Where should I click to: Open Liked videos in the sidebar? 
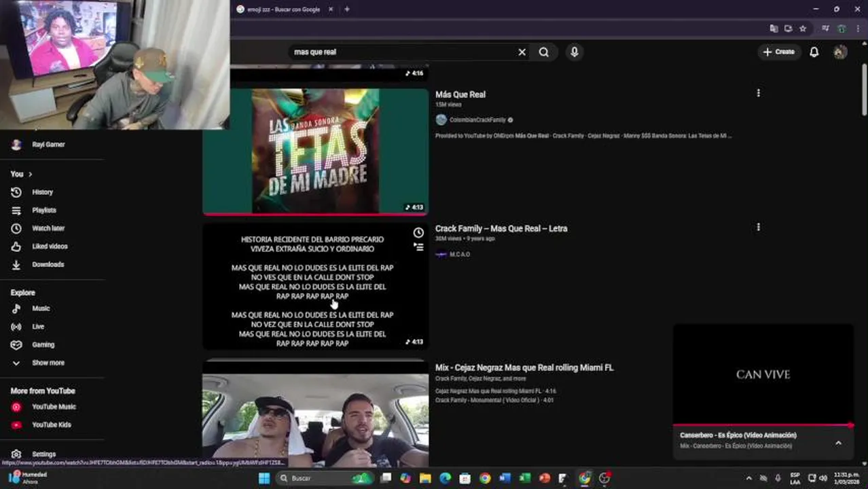pos(49,247)
